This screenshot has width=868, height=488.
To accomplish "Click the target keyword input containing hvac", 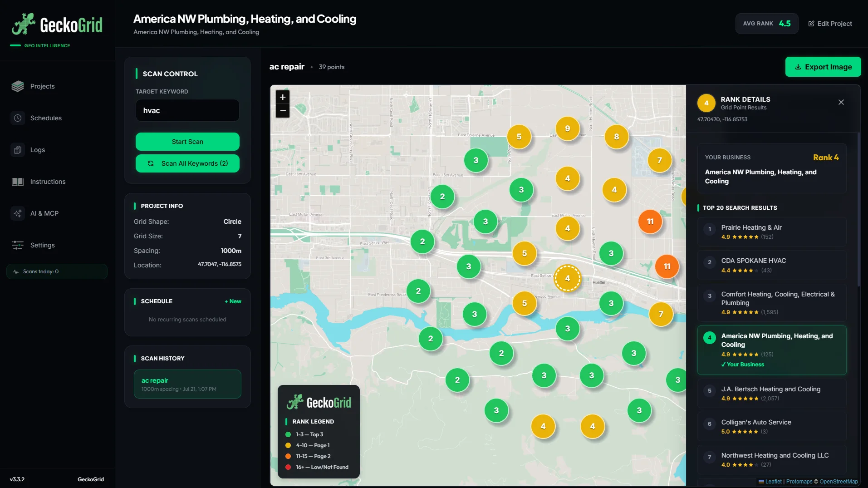I will pos(187,110).
